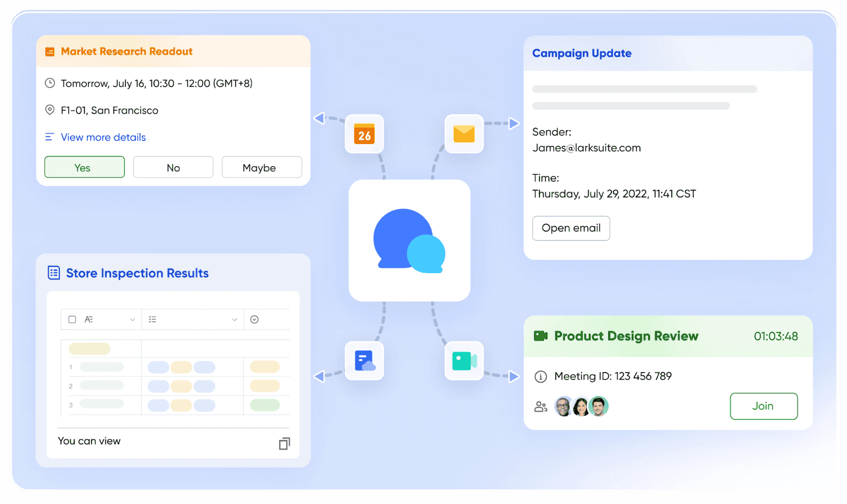This screenshot has width=847, height=504.
Task: Click the calendar icon beside Market Research Readout
Action: click(50, 51)
